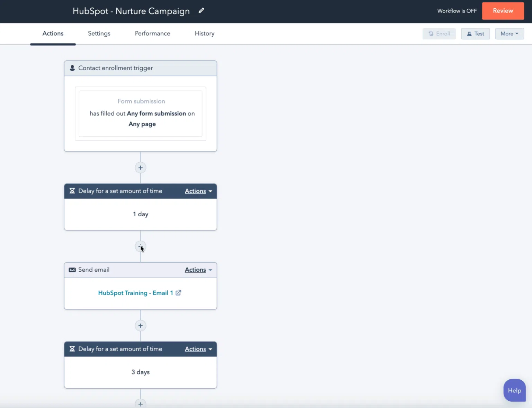This screenshot has height=408, width=532.
Task: Open the History tab
Action: (x=204, y=33)
